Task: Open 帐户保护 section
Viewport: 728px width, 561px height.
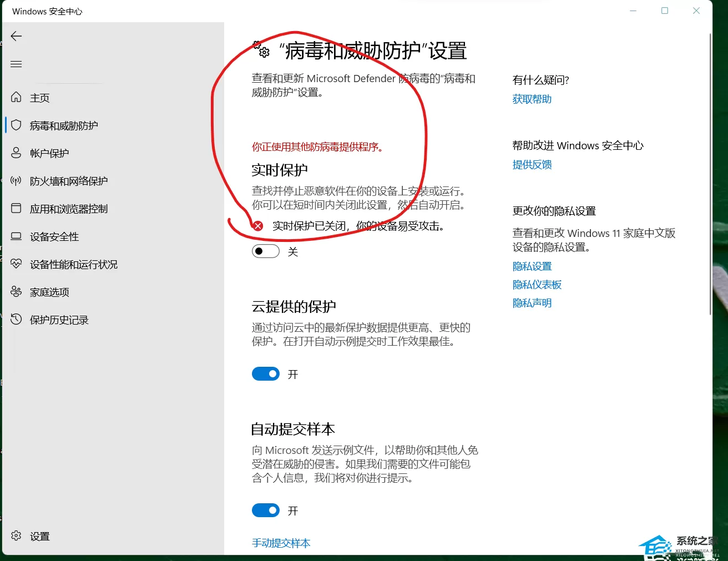Action: pyautogui.click(x=49, y=153)
